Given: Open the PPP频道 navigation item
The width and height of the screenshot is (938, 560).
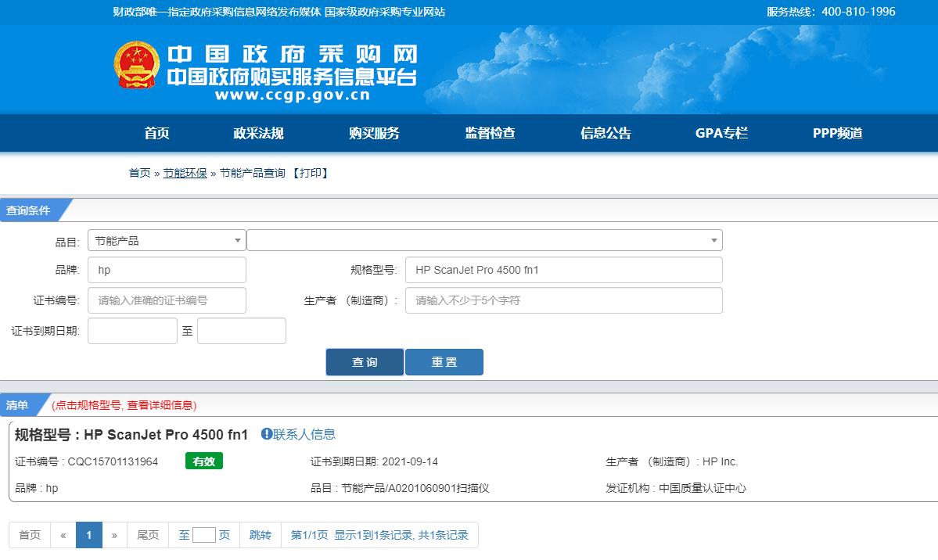Looking at the screenshot, I should pos(838,133).
